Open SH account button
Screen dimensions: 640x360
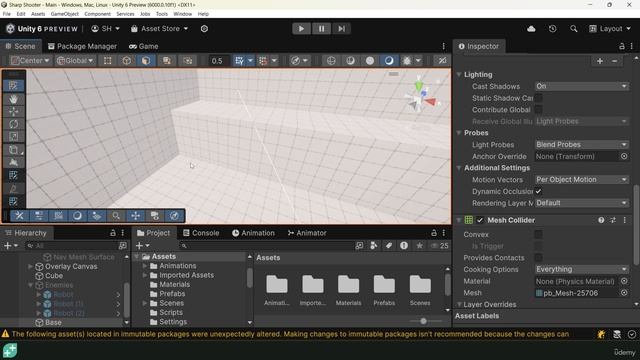(x=105, y=29)
